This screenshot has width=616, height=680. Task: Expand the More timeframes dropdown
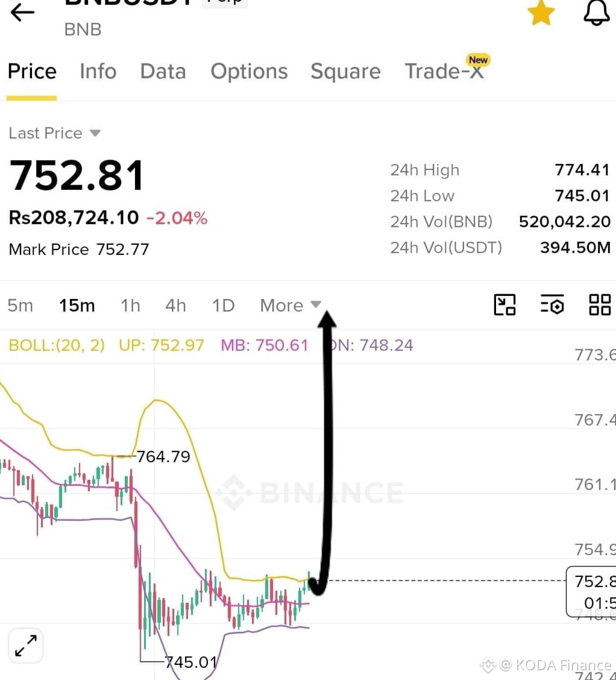291,306
